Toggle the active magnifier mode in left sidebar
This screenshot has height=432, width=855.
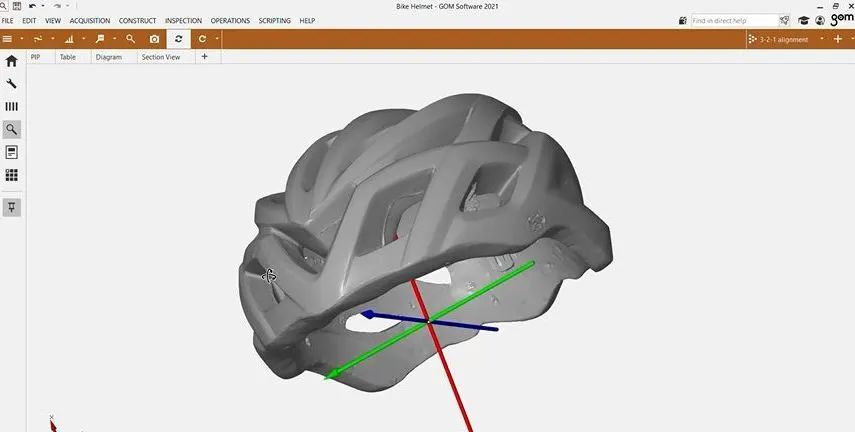coord(12,129)
